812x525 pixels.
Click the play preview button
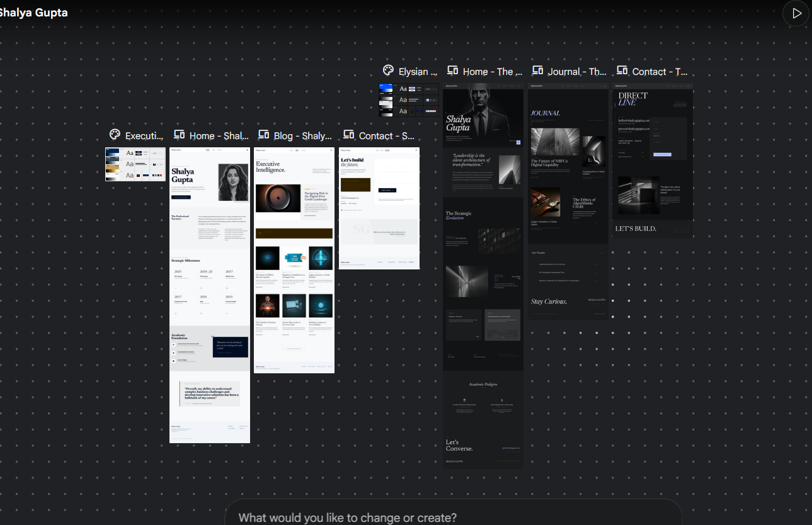[x=796, y=13]
